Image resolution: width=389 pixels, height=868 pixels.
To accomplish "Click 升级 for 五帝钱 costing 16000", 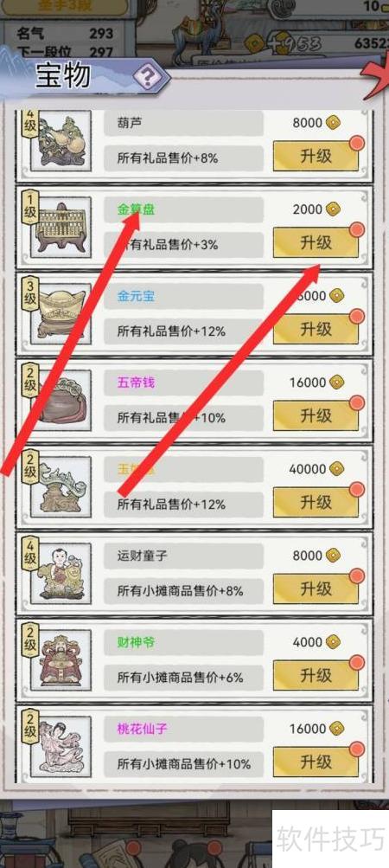I will [x=316, y=415].
